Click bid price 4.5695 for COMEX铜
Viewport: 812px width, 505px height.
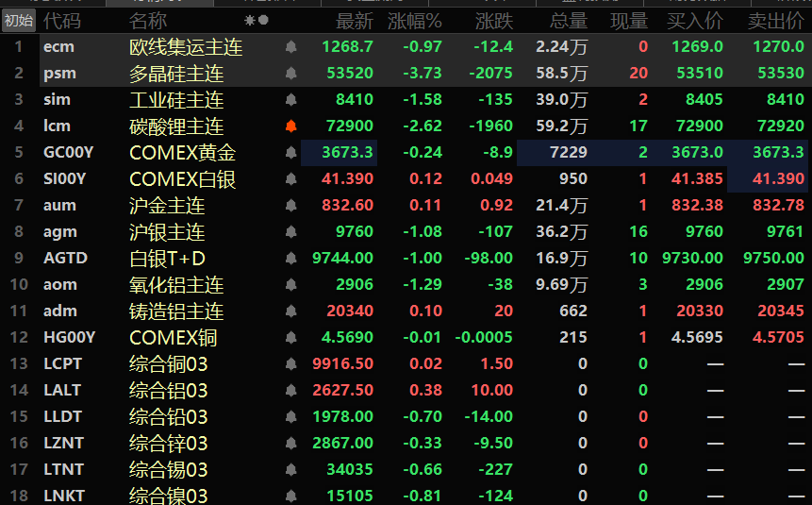coord(697,338)
